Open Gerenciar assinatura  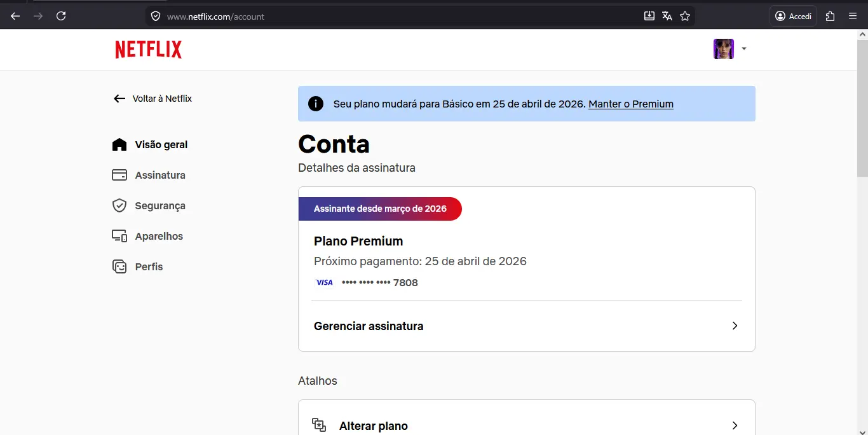click(x=526, y=326)
